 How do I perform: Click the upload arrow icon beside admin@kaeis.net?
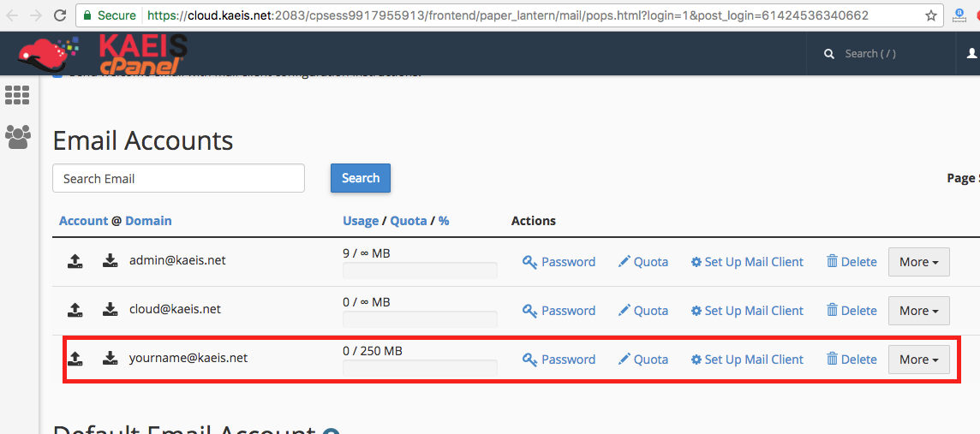(75, 261)
